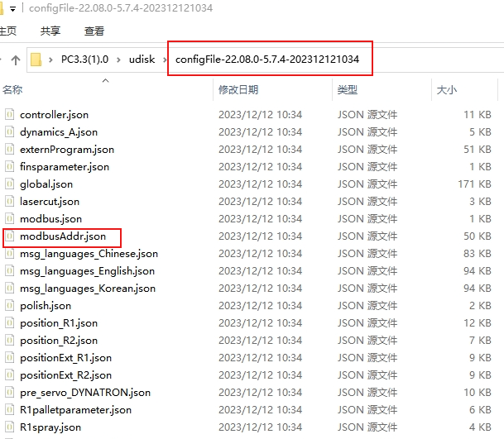This screenshot has width=504, height=439.
Task: Click the position_R1.json file icon
Action: (10, 323)
